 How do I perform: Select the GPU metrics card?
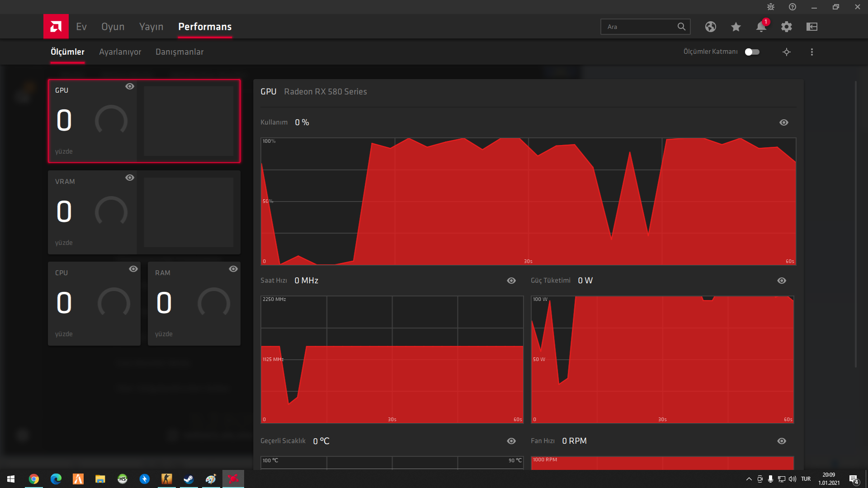[x=144, y=121]
